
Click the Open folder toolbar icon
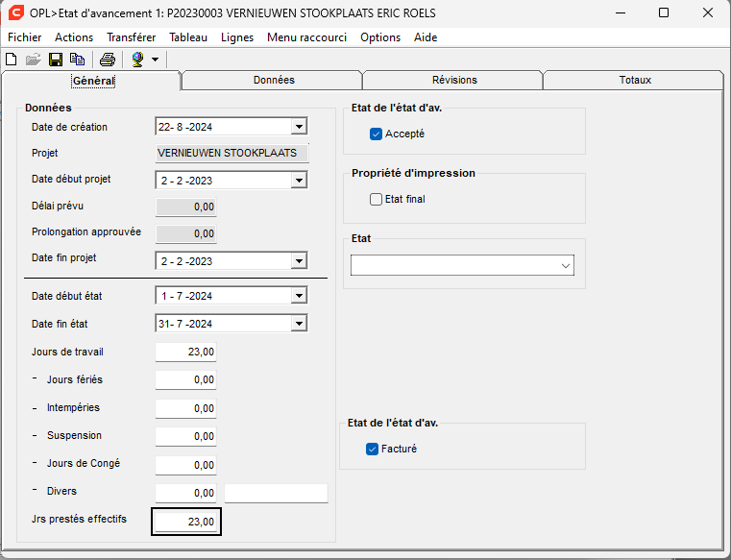coord(33,60)
